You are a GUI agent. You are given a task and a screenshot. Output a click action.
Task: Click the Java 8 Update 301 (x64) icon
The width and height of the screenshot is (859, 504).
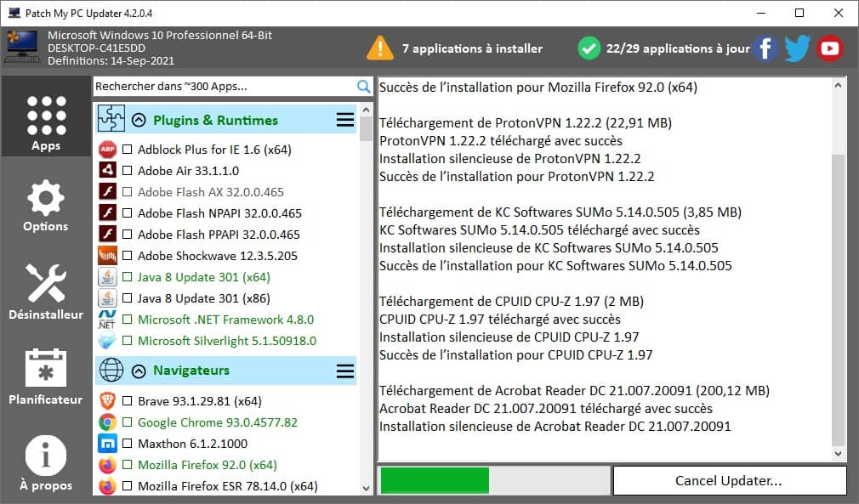[107, 277]
